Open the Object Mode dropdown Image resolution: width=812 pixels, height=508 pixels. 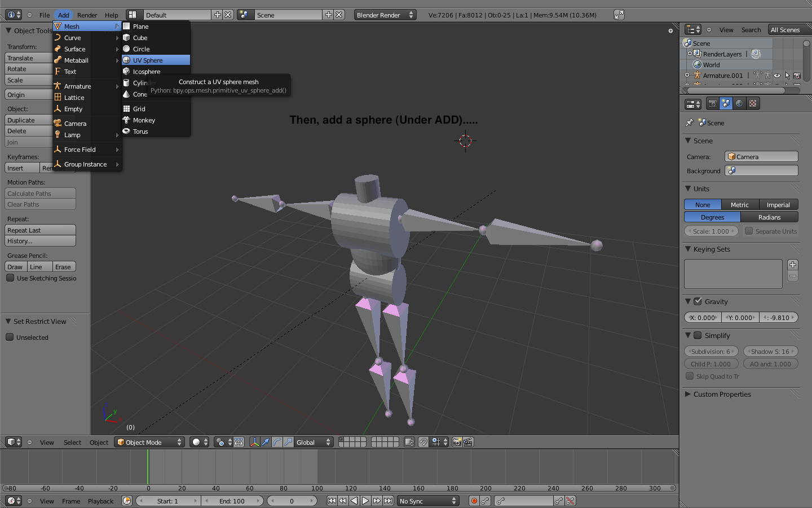pos(149,443)
